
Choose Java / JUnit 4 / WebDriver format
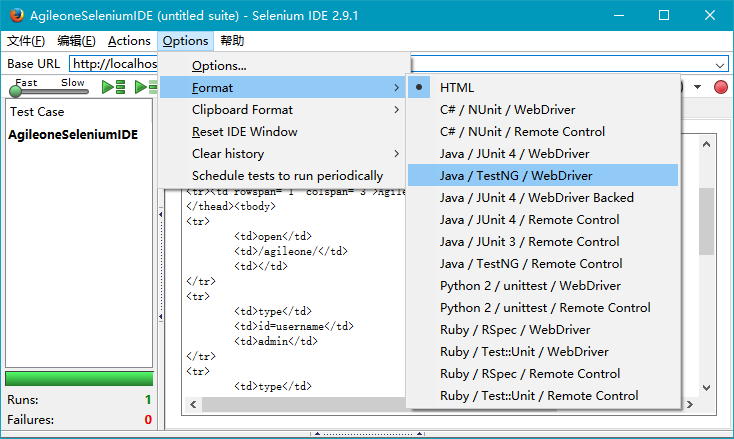coord(543,154)
